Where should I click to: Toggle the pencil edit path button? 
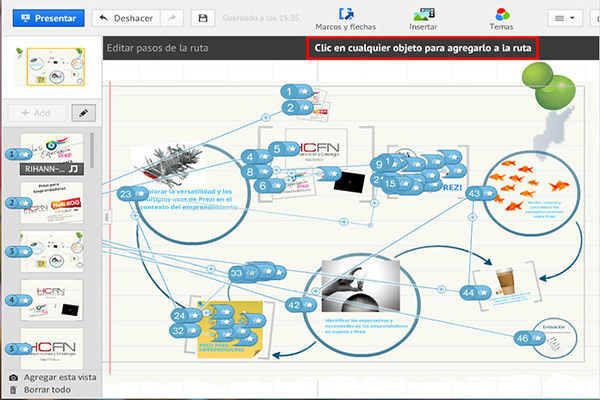pyautogui.click(x=83, y=113)
